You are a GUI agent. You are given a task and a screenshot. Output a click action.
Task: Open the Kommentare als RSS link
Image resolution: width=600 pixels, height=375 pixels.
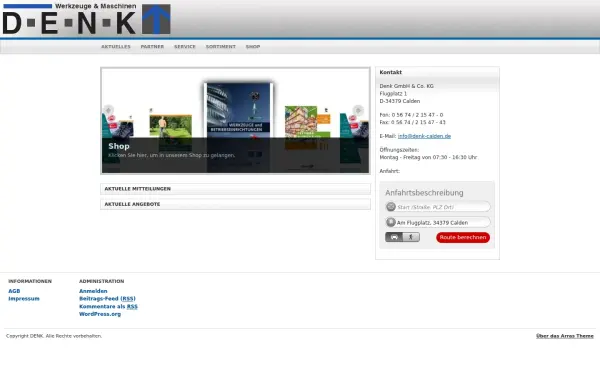[108, 307]
